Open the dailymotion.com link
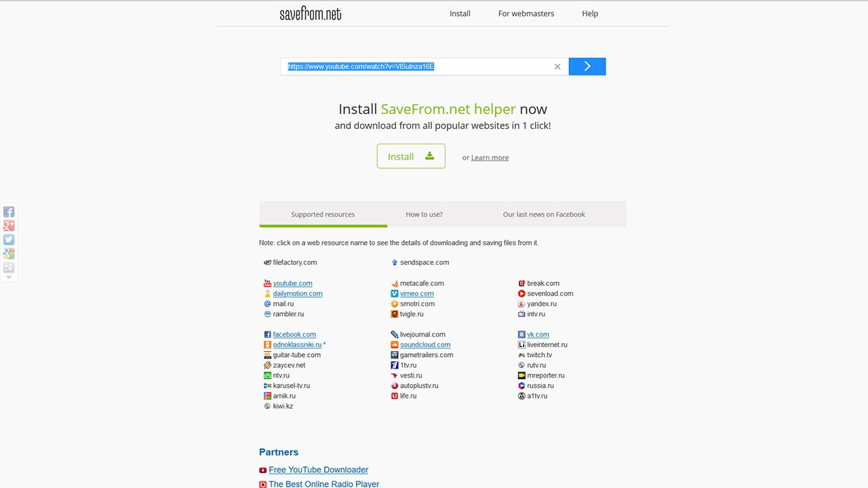Image resolution: width=868 pixels, height=488 pixels. 298,293
